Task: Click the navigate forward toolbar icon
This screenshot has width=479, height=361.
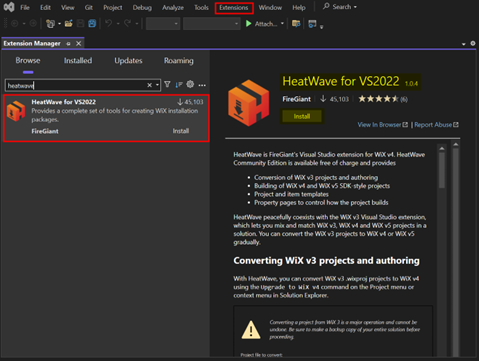Action: (x=33, y=24)
